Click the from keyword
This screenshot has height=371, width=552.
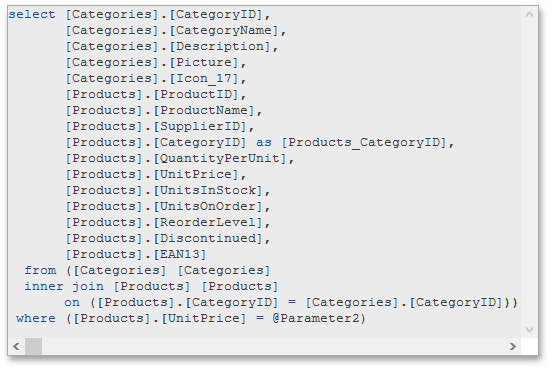coord(40,270)
